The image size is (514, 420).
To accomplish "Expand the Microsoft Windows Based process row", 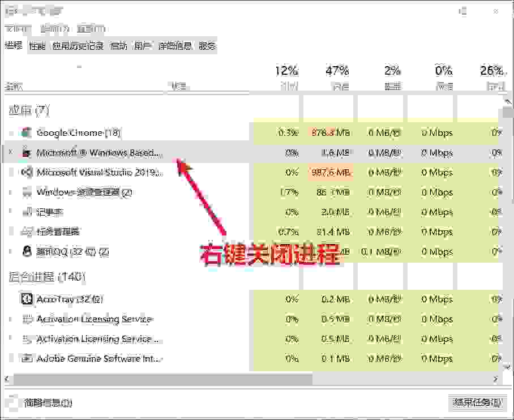I will click(10, 153).
